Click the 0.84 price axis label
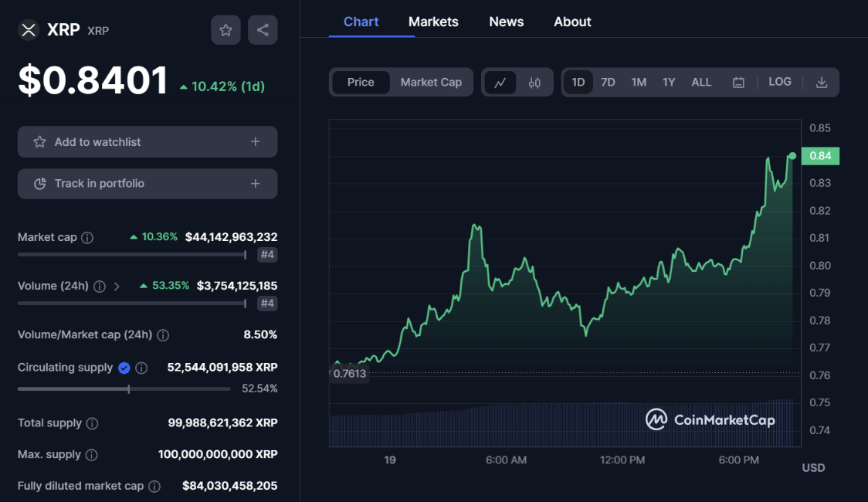868x502 pixels. pyautogui.click(x=820, y=156)
